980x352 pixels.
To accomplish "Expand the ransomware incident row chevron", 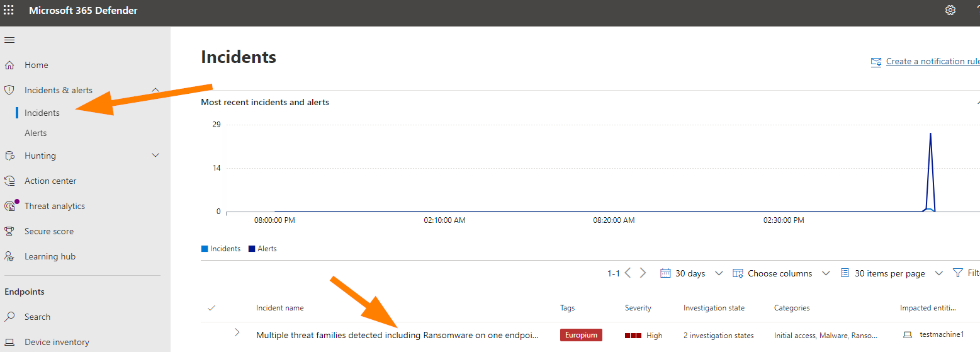I will coord(237,332).
